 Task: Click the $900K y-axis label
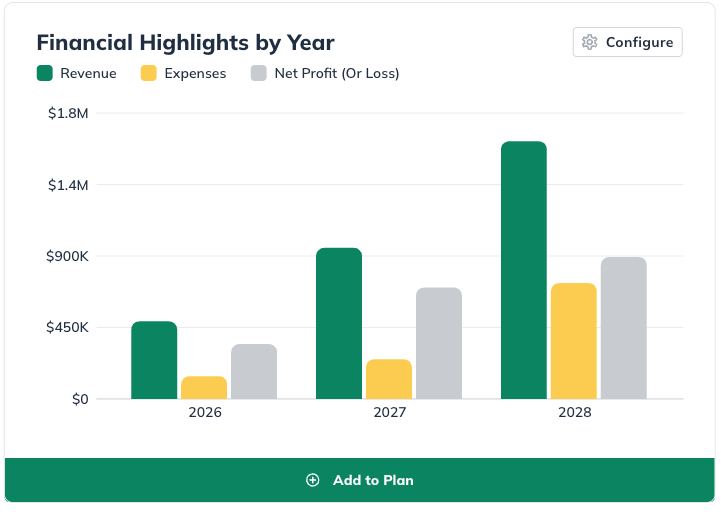[x=67, y=256]
